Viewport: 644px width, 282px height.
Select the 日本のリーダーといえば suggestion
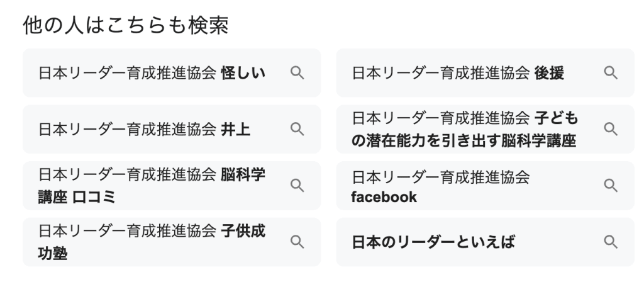(433, 242)
